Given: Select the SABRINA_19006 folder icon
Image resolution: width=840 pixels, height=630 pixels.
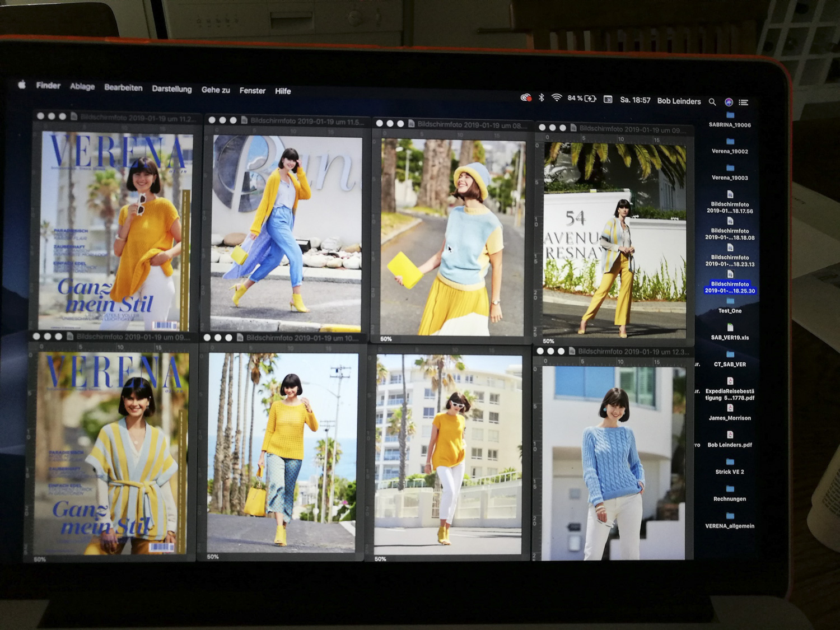Looking at the screenshot, I should point(730,116).
